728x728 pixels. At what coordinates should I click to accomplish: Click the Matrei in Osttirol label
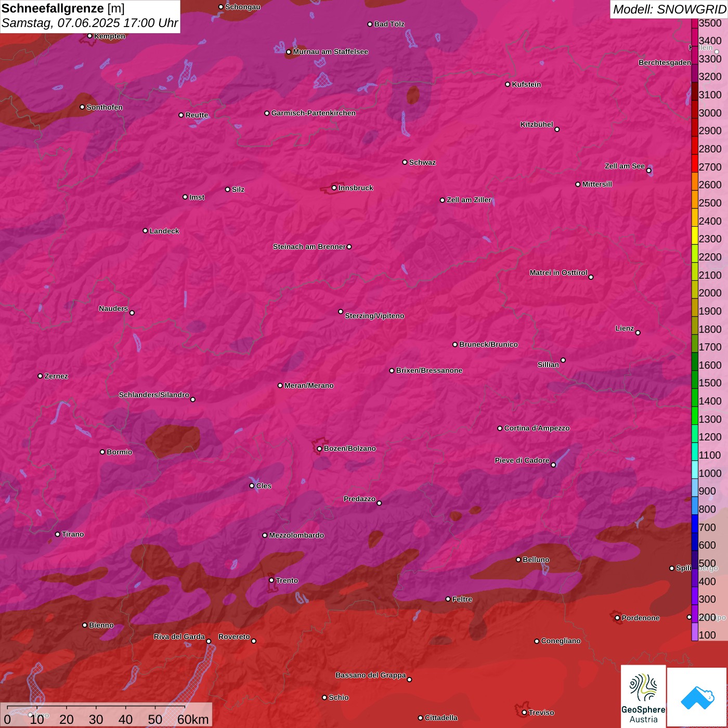pyautogui.click(x=558, y=272)
